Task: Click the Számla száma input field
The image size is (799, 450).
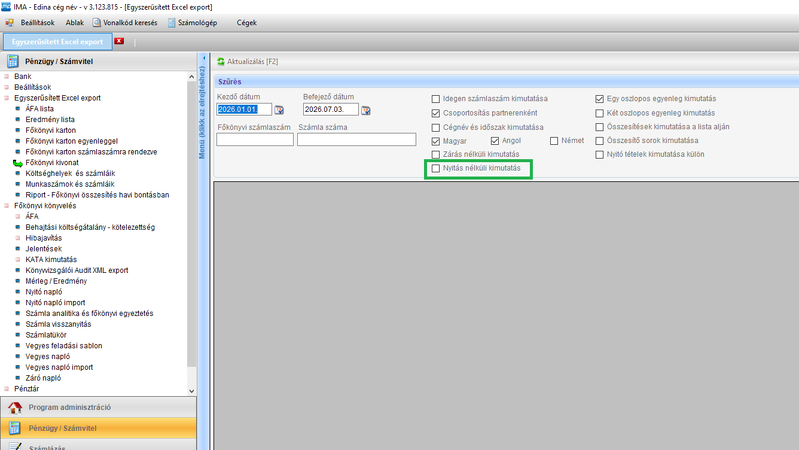Action: pos(357,140)
